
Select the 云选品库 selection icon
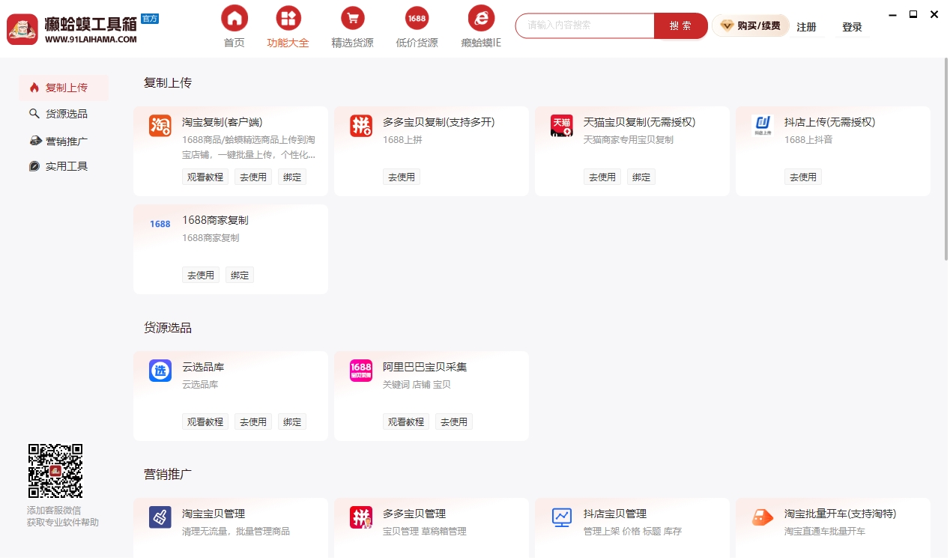tap(159, 371)
